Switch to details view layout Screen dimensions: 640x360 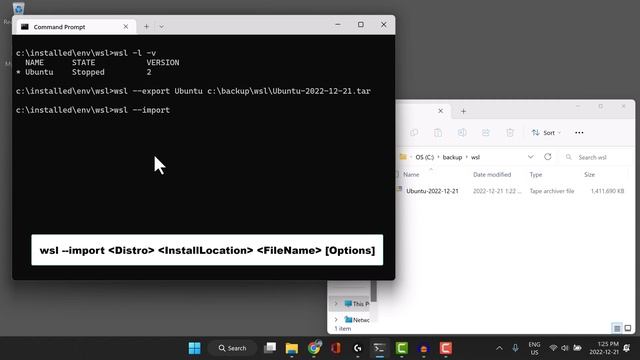(617, 328)
